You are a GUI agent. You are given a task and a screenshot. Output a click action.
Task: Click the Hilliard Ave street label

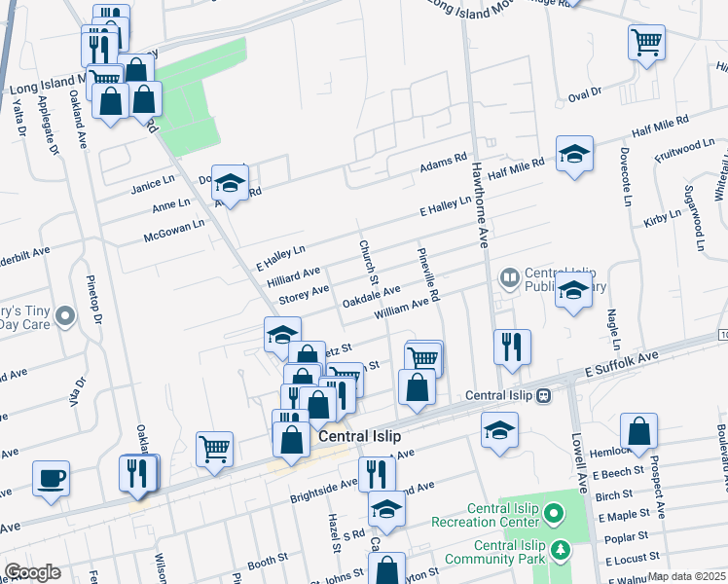point(293,277)
